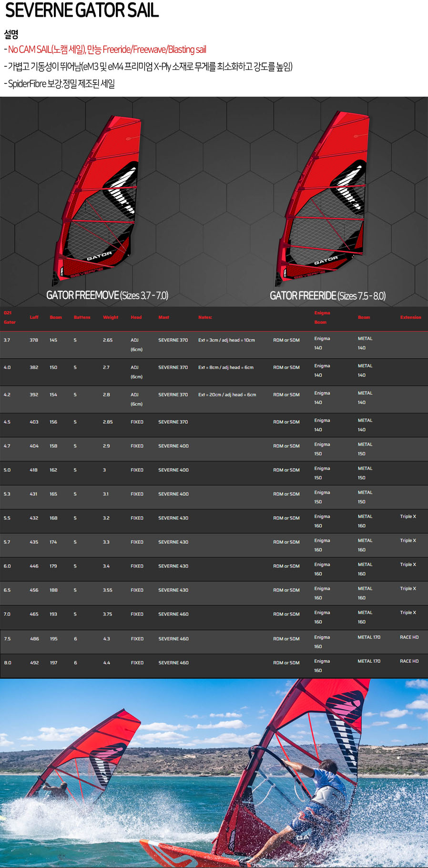Click "SEVERNE 400" mast in the 5.0 row
Image resolution: width=428 pixels, height=868 pixels.
tap(173, 470)
